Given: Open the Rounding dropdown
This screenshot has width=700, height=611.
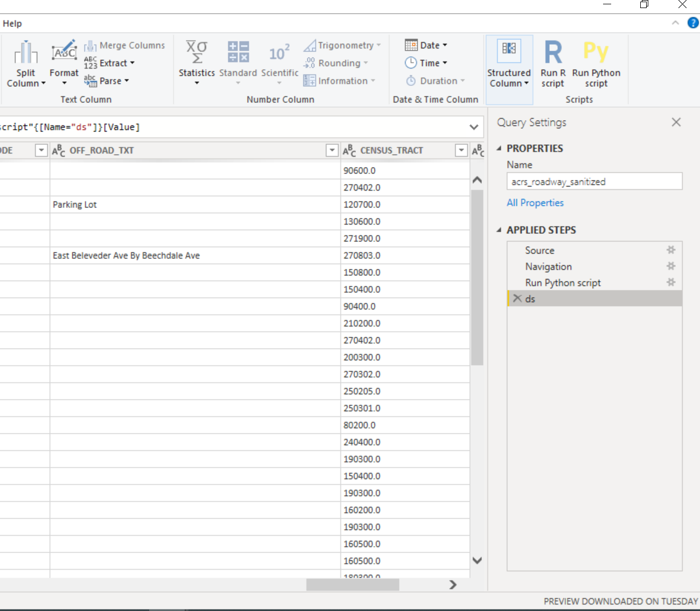Looking at the screenshot, I should [x=336, y=63].
